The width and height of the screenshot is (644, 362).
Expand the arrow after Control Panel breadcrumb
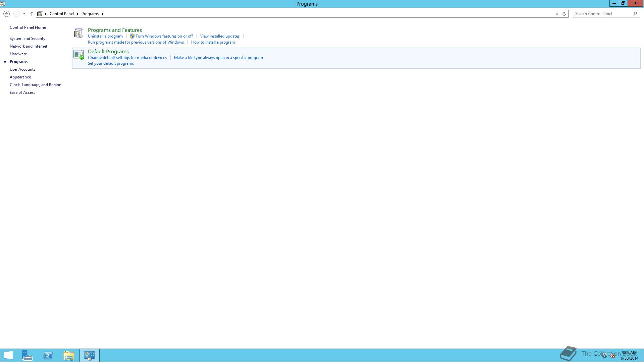[77, 14]
